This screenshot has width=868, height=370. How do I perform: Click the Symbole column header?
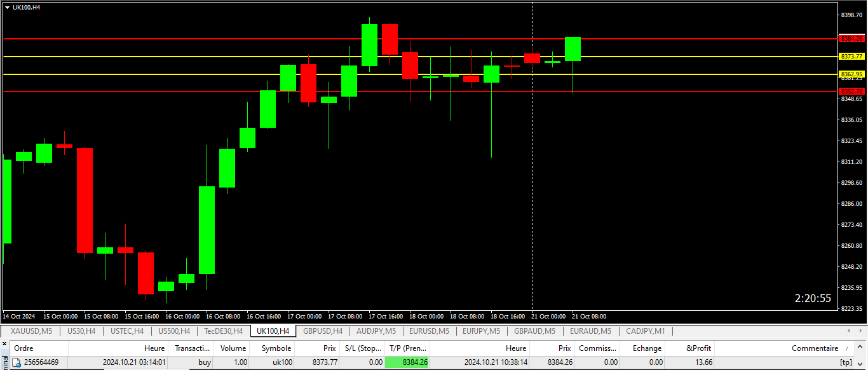pos(276,348)
